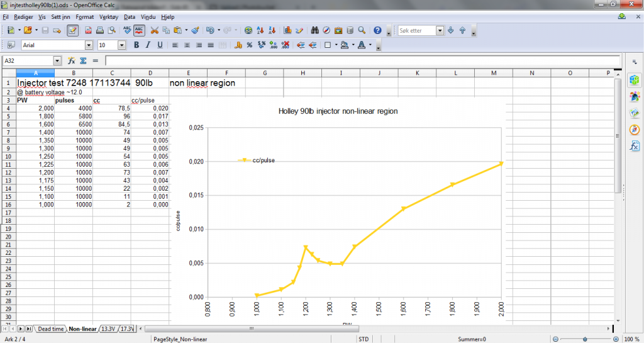Image resolution: width=644 pixels, height=343 pixels.
Task: Undo the last action
Action: [x=210, y=30]
